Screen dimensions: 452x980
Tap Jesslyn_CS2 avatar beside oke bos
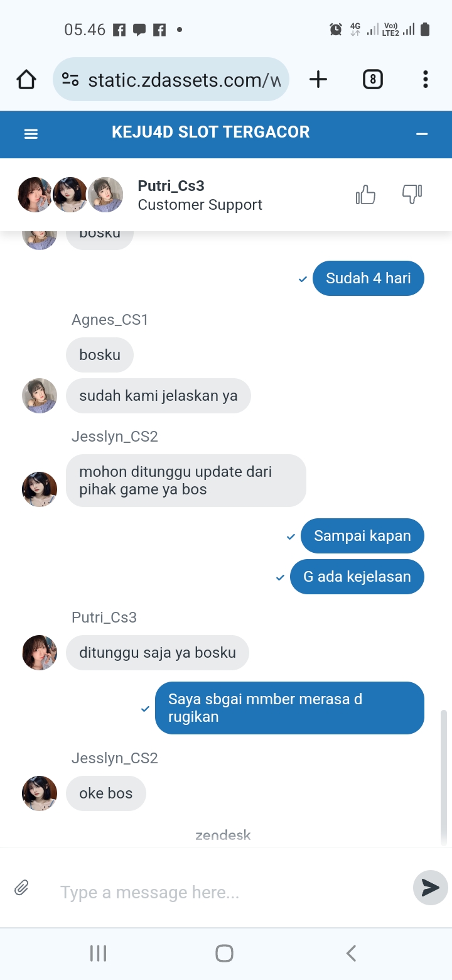pos(40,793)
